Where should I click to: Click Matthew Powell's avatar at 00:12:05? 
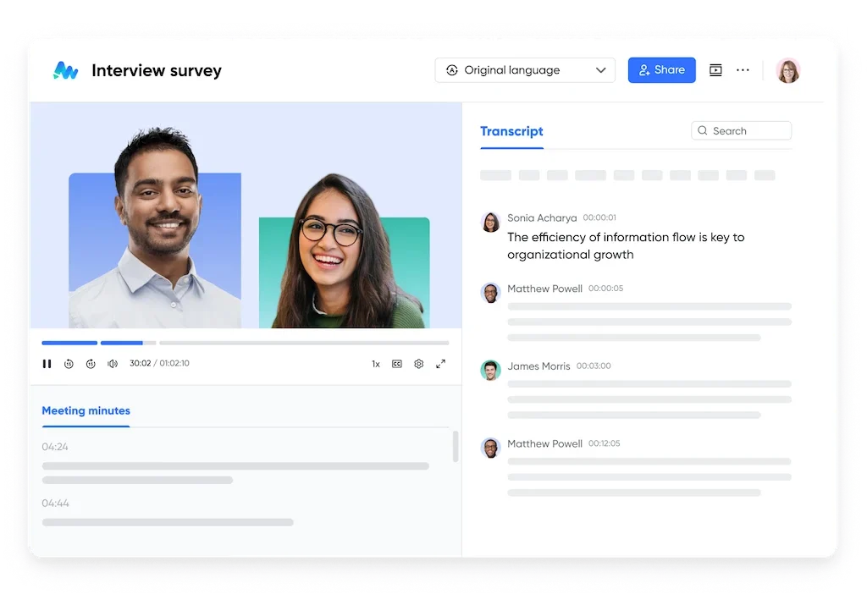[490, 448]
